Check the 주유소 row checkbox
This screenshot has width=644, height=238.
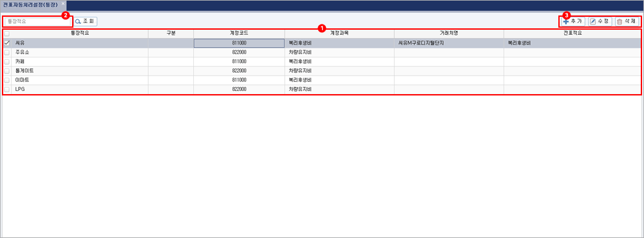point(6,53)
